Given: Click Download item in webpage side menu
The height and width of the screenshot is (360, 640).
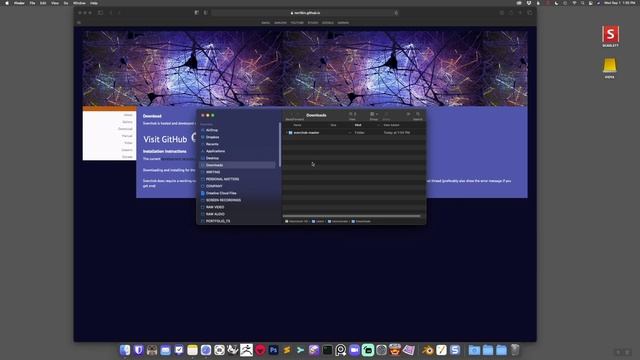Looking at the screenshot, I should coord(125,129).
